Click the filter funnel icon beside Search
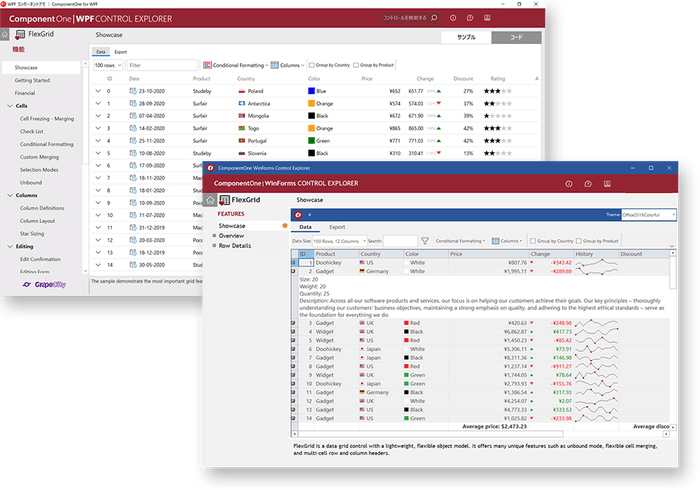The height and width of the screenshot is (490, 700). pos(424,241)
